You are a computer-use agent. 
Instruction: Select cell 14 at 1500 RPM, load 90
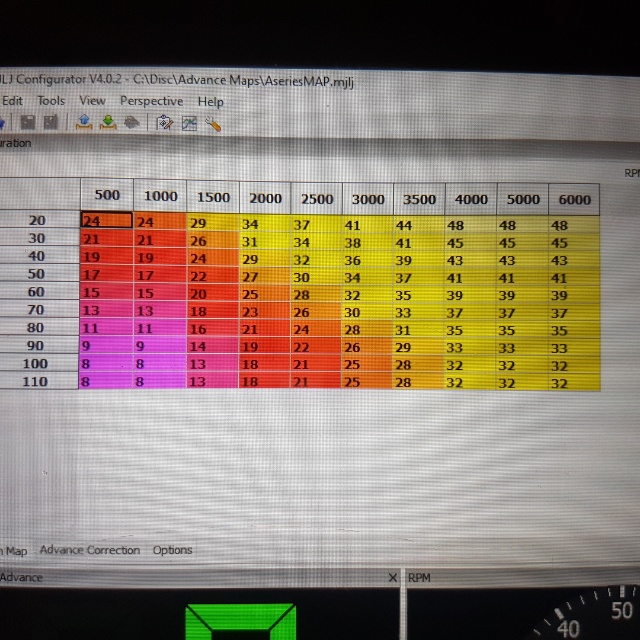coord(212,346)
